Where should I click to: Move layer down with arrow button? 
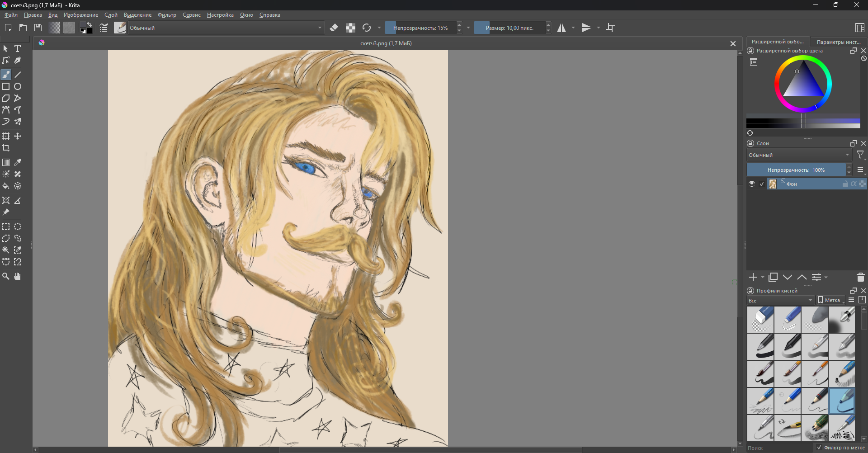point(788,277)
